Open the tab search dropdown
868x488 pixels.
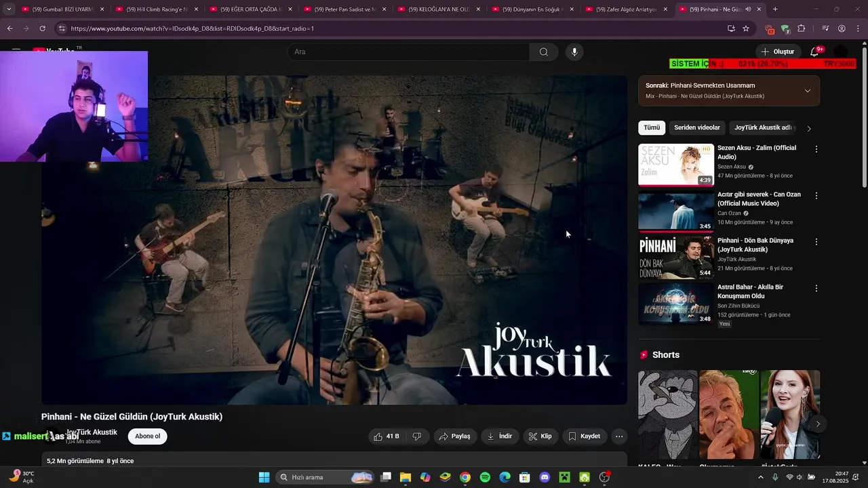(9, 9)
